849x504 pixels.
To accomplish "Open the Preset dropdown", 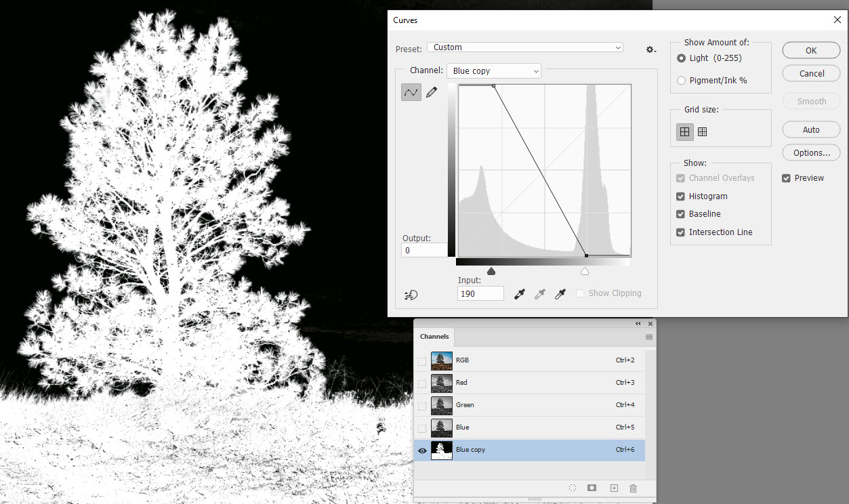I will pyautogui.click(x=617, y=47).
